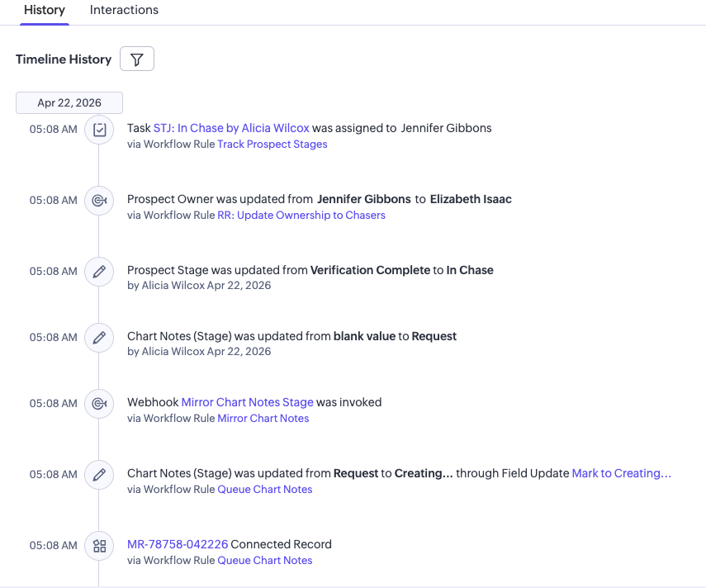Screen dimensions: 706x588
Task: Click the Apr 22, 2026 date marker
Action: pyautogui.click(x=69, y=103)
